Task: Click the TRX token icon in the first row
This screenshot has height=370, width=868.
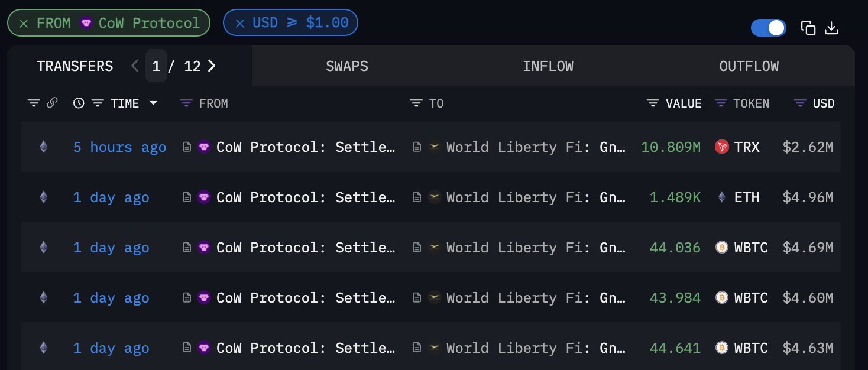Action: pos(721,147)
